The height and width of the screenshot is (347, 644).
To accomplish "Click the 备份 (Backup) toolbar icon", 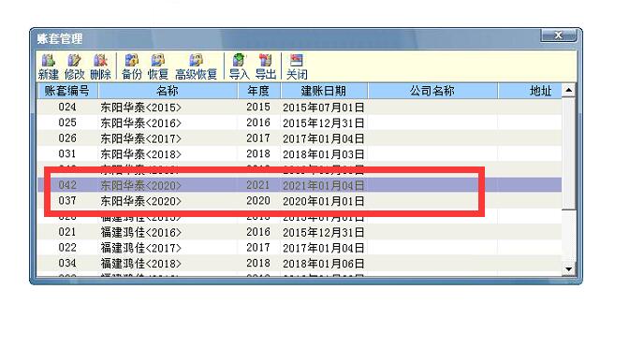I will (x=132, y=66).
